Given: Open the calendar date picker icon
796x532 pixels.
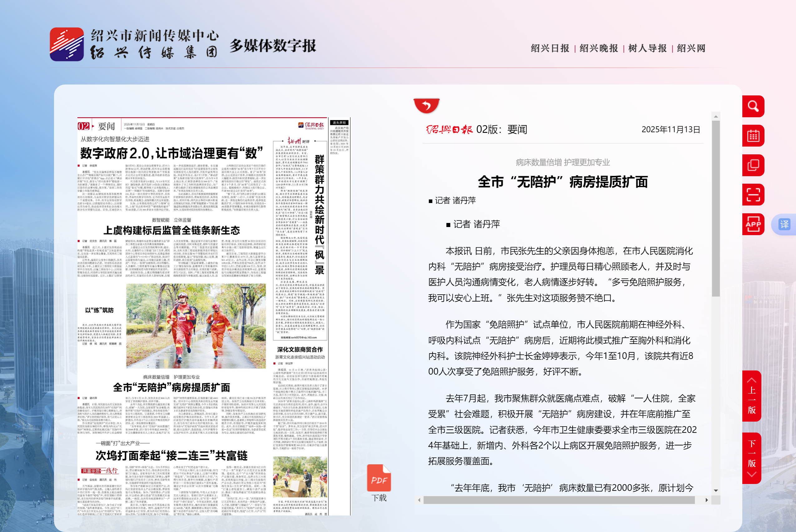Looking at the screenshot, I should (x=753, y=136).
